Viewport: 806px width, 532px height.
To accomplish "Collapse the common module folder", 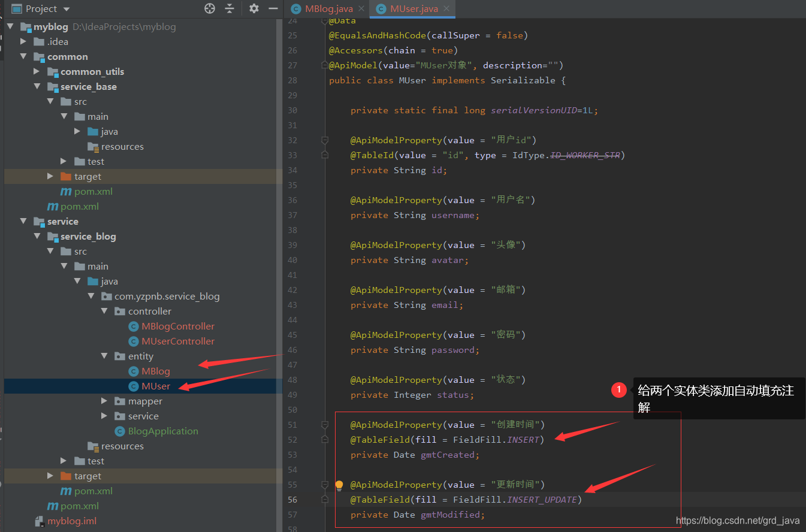I will (23, 57).
